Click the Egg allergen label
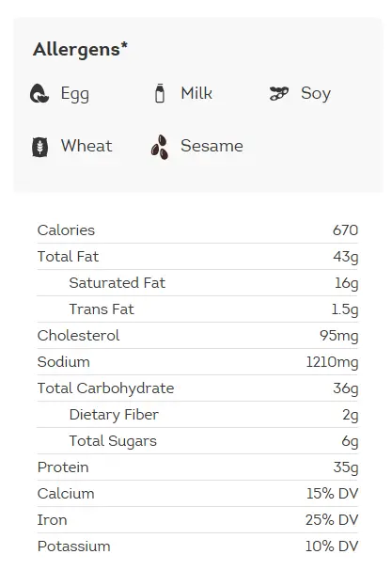 pyautogui.click(x=75, y=94)
